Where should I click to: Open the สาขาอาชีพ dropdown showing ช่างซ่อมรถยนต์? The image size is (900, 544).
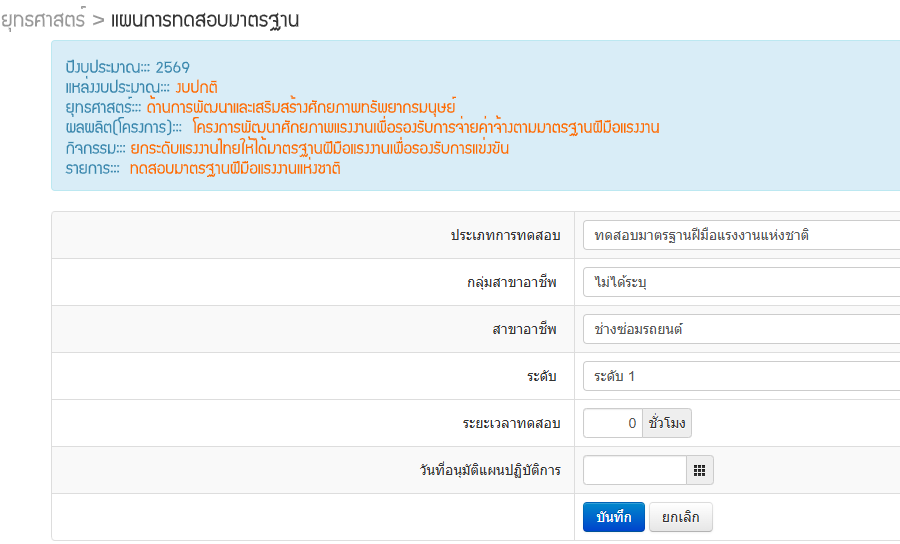[x=740, y=329]
